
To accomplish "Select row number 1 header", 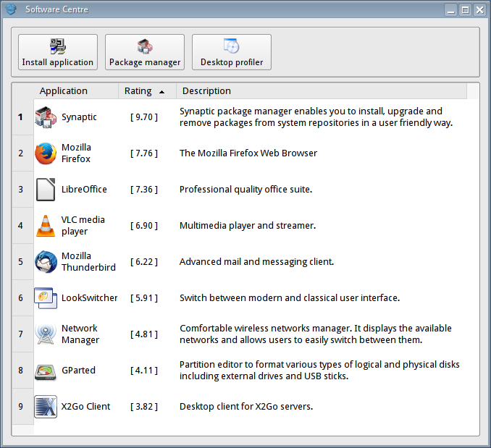I will tap(22, 117).
